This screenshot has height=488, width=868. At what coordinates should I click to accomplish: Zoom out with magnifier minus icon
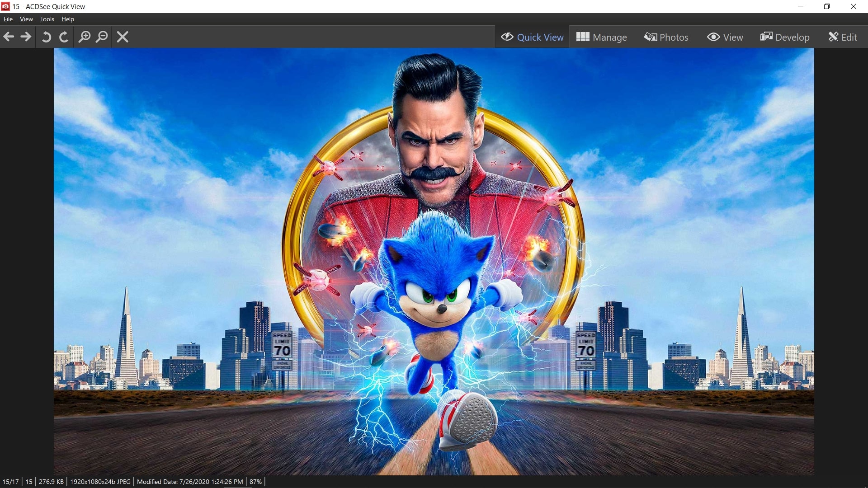point(102,37)
